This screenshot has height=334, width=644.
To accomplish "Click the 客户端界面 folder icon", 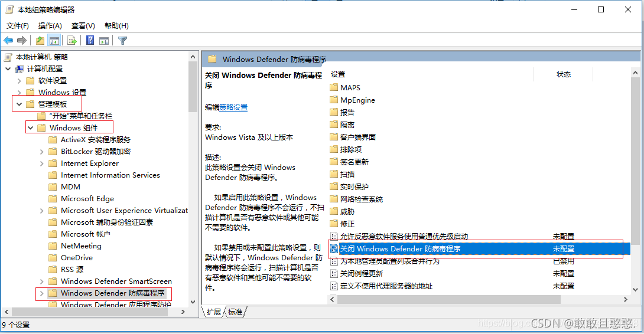I will pos(334,137).
